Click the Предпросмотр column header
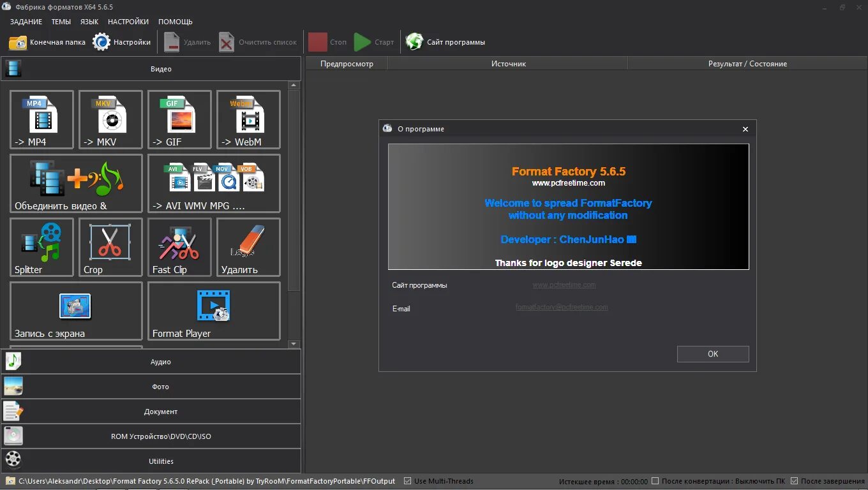Image resolution: width=868 pixels, height=490 pixels. click(x=347, y=64)
